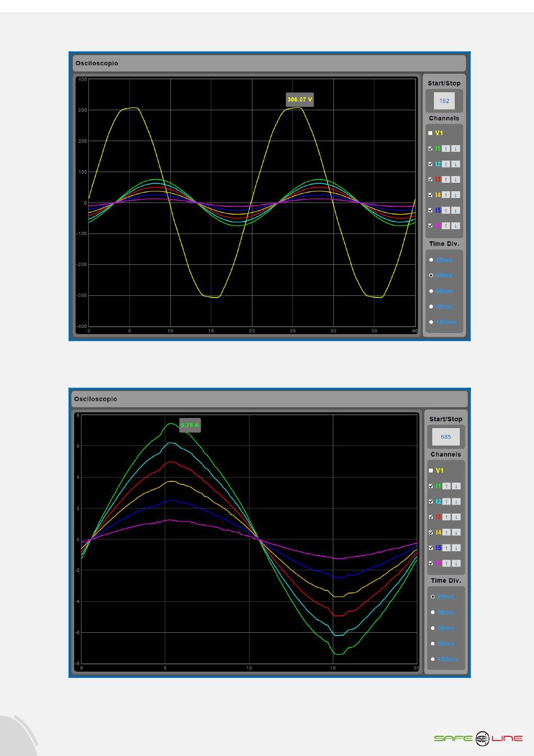534x756 pixels.
Task: Shift I3 trace down in lower oscilloscope
Action: (x=456, y=517)
